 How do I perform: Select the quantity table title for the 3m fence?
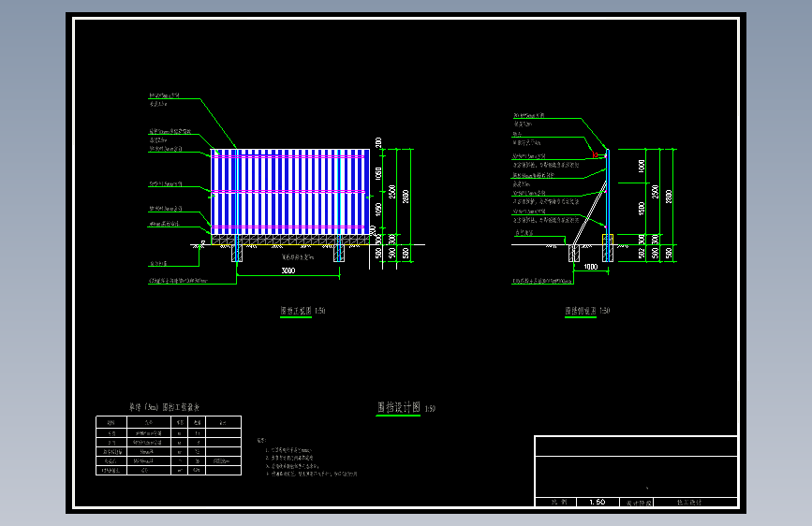point(164,407)
